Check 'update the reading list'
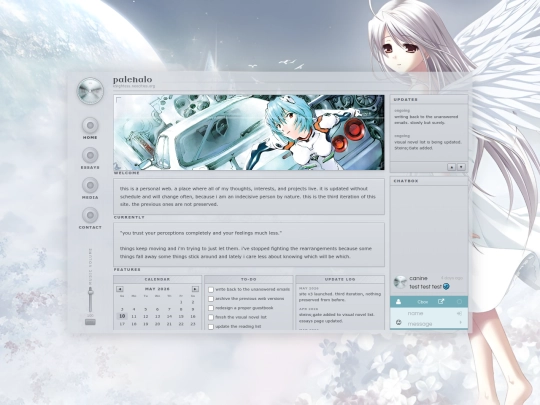 [x=211, y=327]
